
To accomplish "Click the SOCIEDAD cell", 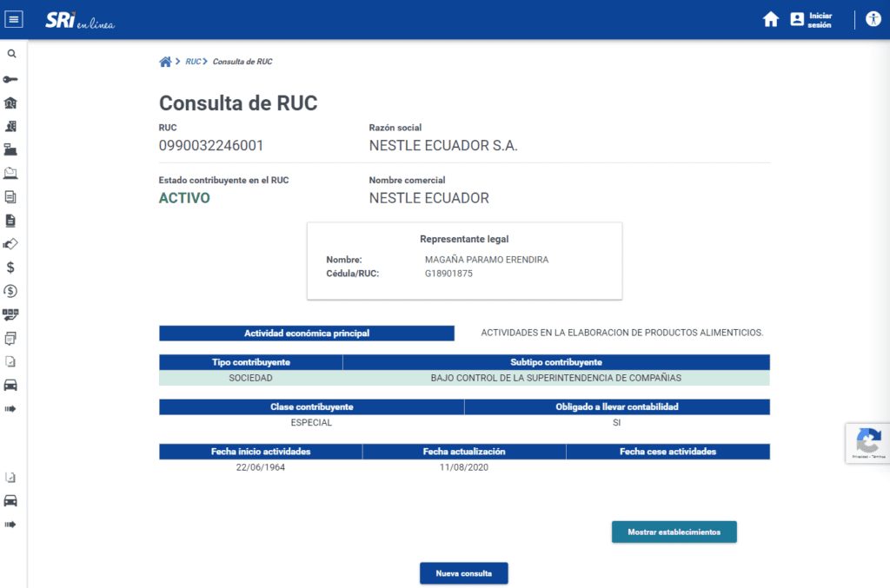I will click(251, 378).
